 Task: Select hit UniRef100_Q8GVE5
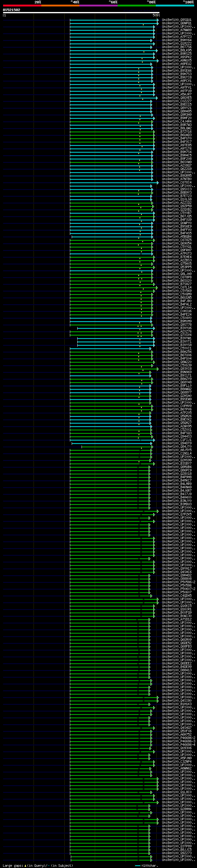(x=177, y=98)
